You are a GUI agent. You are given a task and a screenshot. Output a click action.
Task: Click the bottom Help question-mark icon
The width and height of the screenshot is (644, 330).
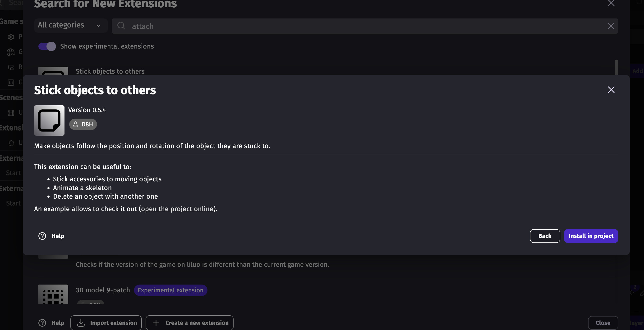pos(42,323)
